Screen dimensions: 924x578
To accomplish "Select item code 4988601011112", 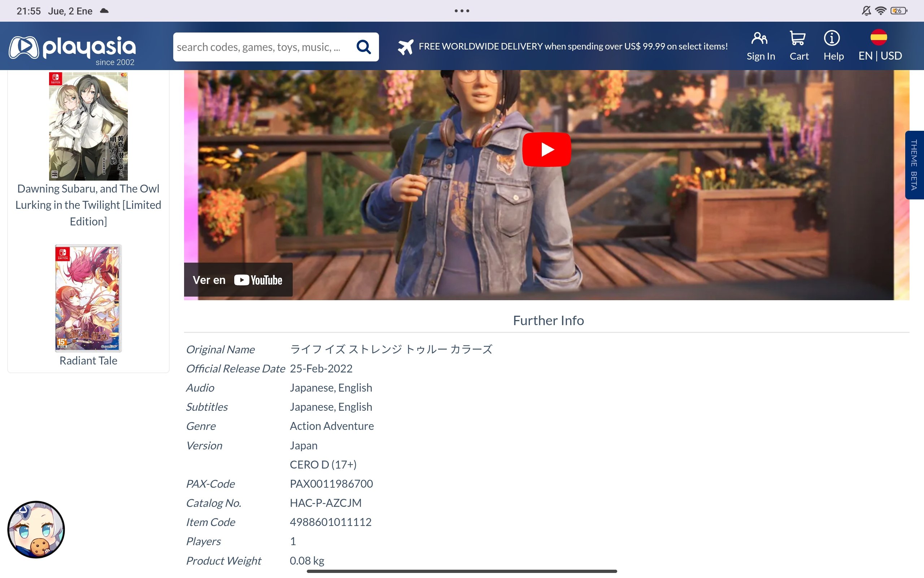I will click(331, 522).
